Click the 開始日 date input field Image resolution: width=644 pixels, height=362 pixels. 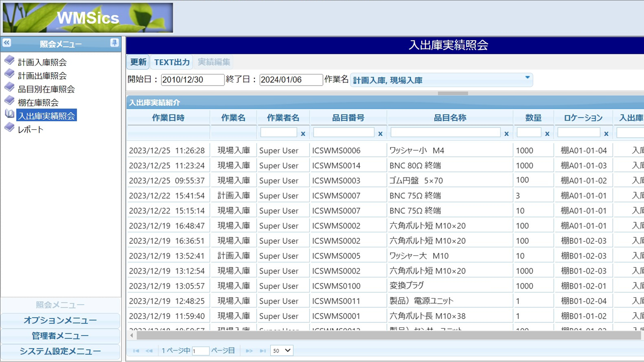(192, 80)
